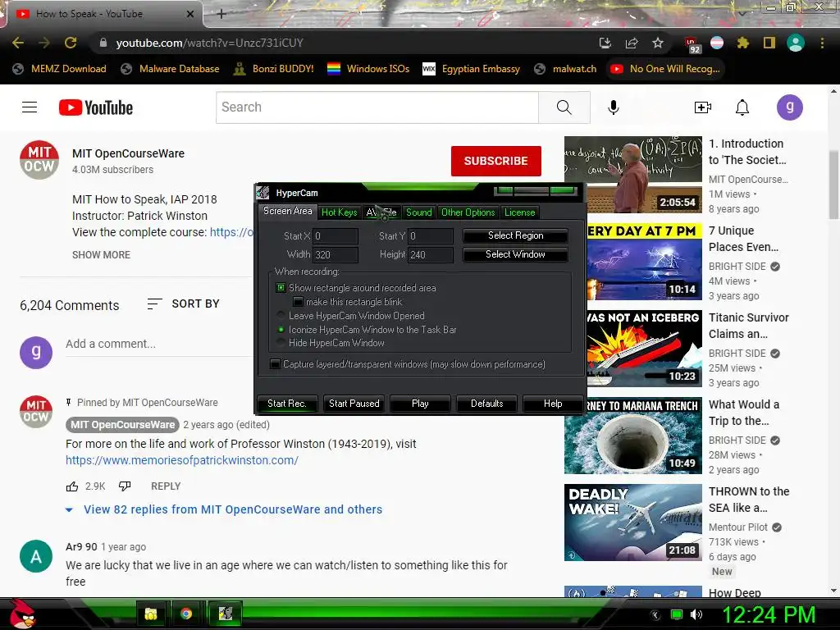Click Start Rec. button
Image resolution: width=840 pixels, height=630 pixels.
(x=286, y=404)
